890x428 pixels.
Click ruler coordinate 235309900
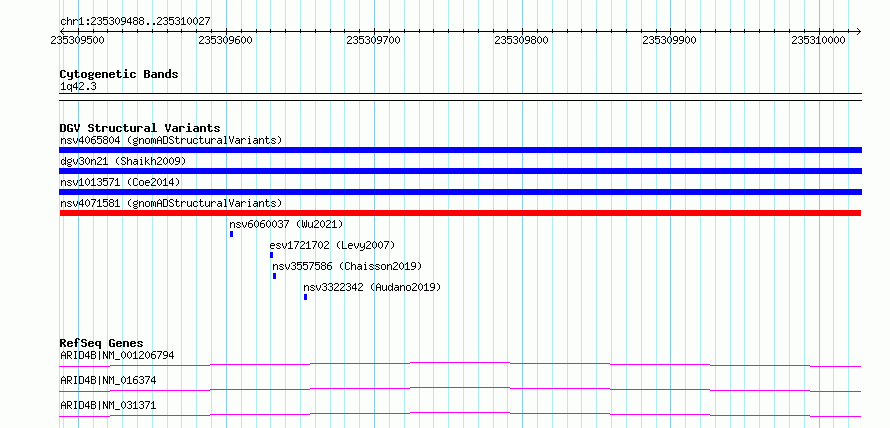tap(669, 40)
